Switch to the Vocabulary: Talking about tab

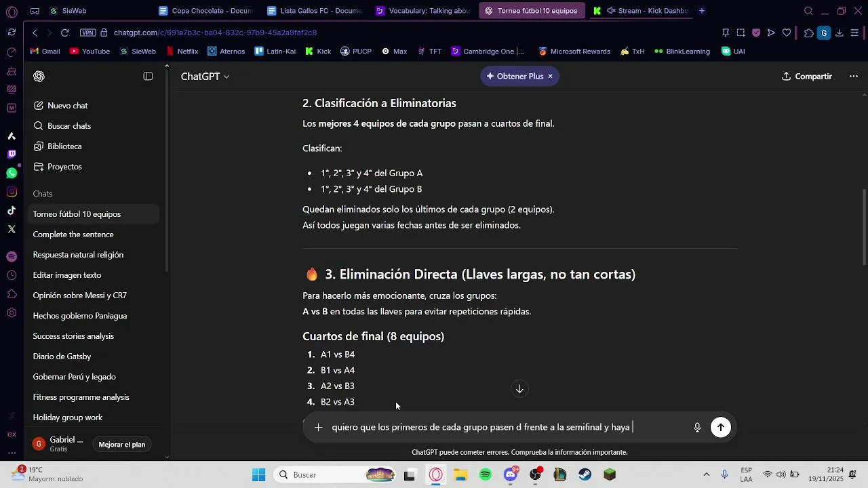pos(422,11)
